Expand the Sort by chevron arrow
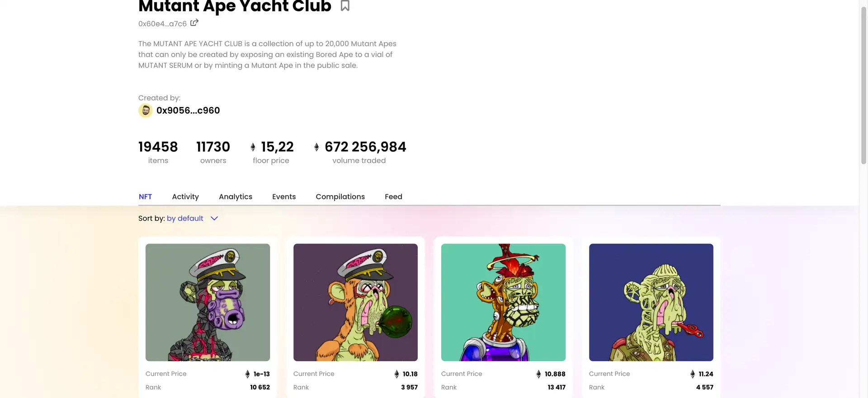Screen dimensions: 868x398 click(x=214, y=219)
